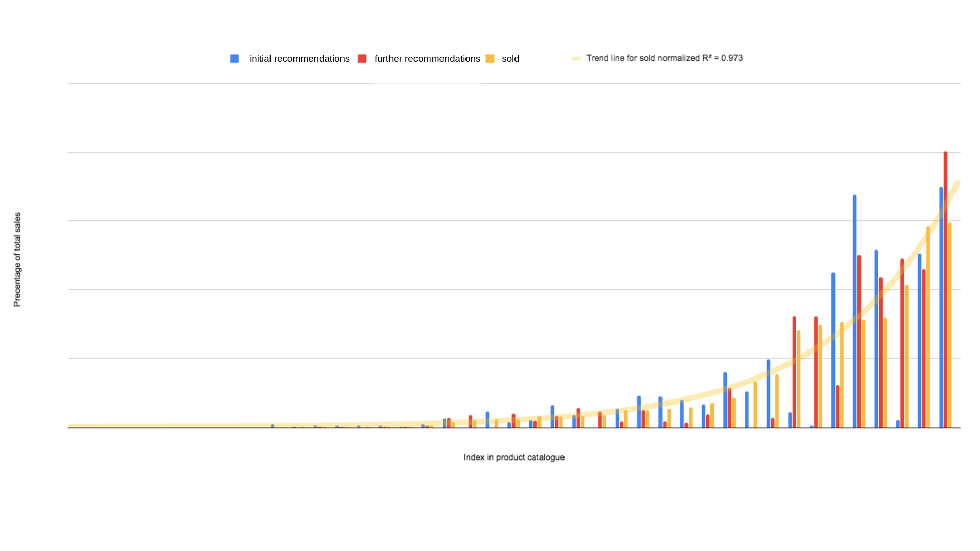The image size is (980, 551).
Task: Select the "initial recommendations" legend label
Action: coord(299,59)
